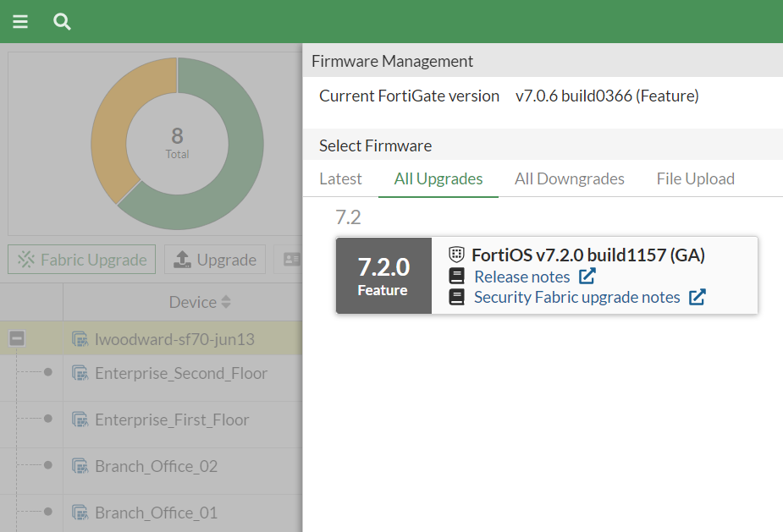This screenshot has height=532, width=783.
Task: Select the All Upgrades tab
Action: coord(438,178)
